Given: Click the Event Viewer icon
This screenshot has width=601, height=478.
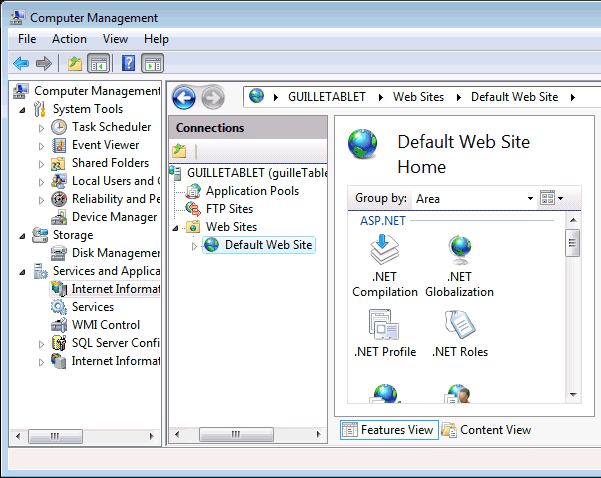Looking at the screenshot, I should [59, 145].
